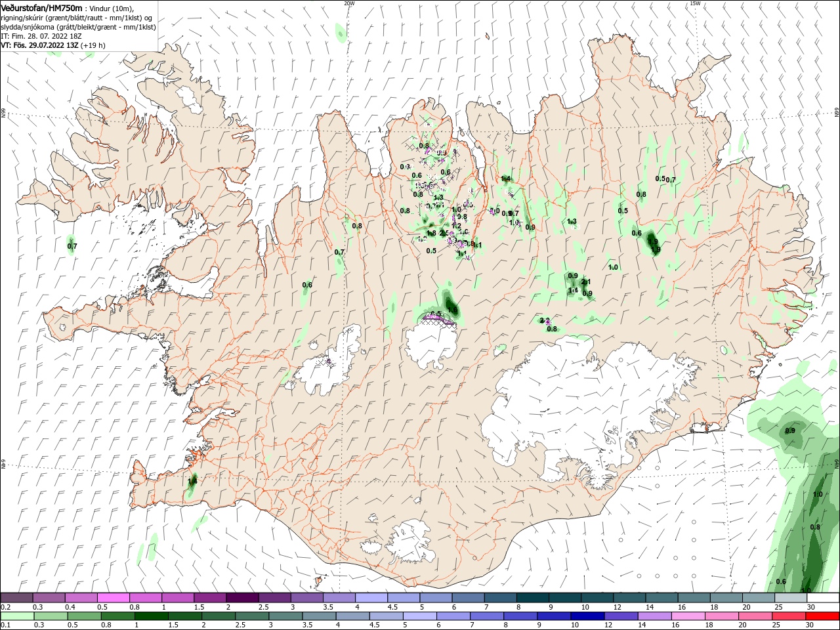Click the 1.3 value in the northeast interior

tap(572, 222)
